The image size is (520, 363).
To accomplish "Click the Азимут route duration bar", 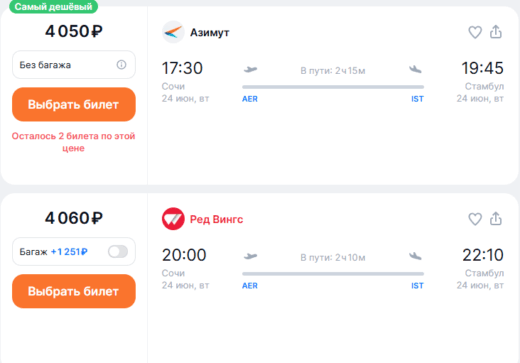I will [333, 87].
